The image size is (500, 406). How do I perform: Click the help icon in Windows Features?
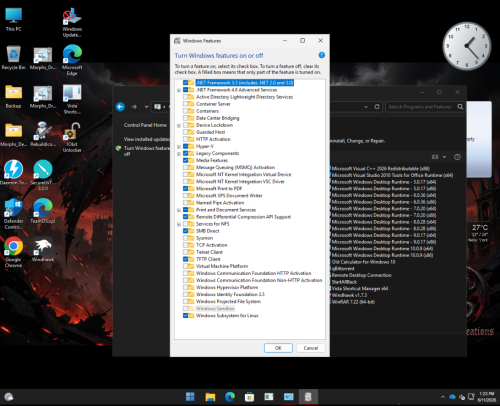[321, 55]
